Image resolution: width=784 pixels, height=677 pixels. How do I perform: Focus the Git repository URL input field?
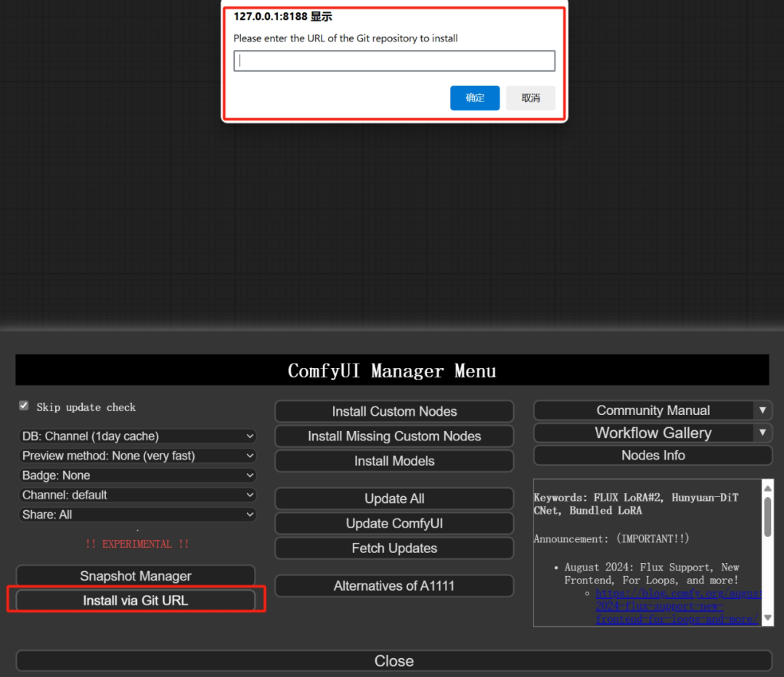[x=394, y=61]
